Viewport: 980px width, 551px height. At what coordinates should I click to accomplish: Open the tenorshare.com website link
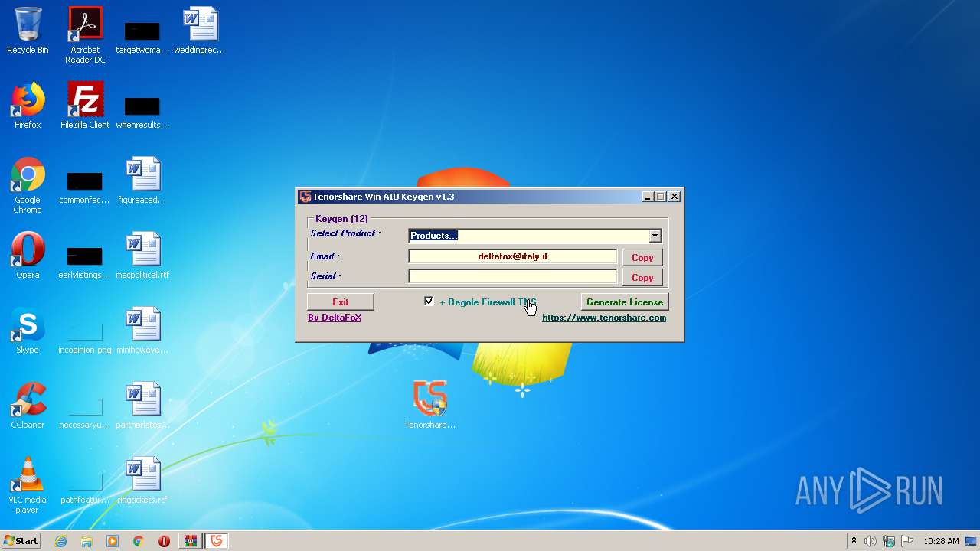tap(604, 317)
